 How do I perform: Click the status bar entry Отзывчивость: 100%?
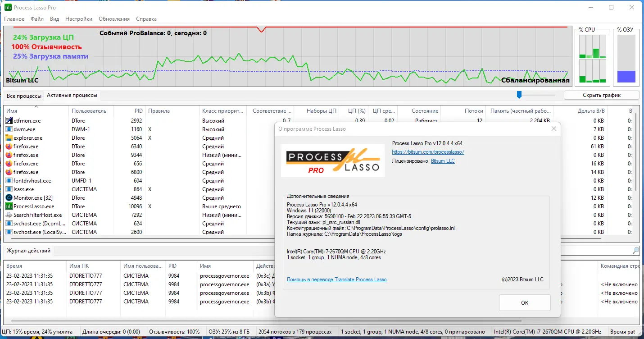pos(174,332)
